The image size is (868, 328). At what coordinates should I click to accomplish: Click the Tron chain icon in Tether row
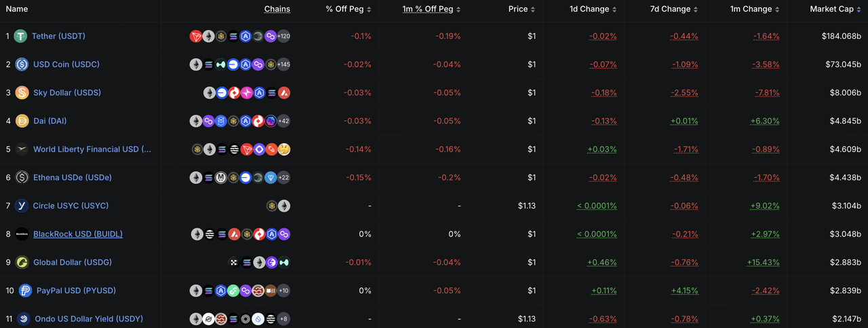[196, 36]
